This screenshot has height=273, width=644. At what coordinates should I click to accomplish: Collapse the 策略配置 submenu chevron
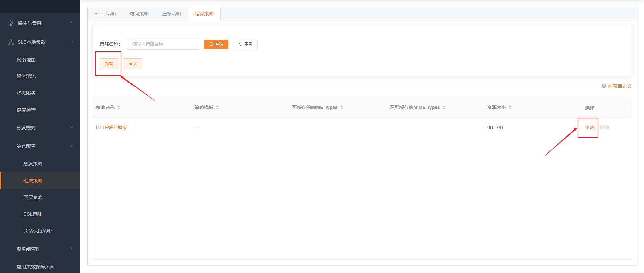tap(72, 146)
